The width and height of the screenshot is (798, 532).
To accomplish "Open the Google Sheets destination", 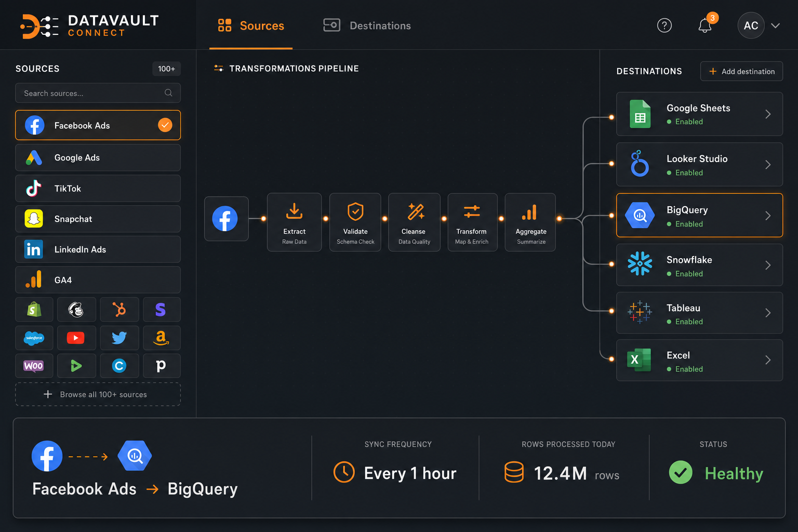I will 699,114.
